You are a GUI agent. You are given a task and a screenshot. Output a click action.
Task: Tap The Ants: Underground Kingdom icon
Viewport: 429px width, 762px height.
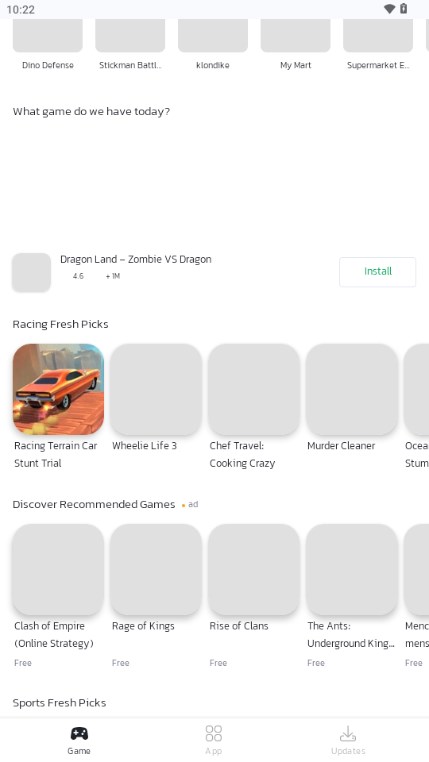(352, 569)
